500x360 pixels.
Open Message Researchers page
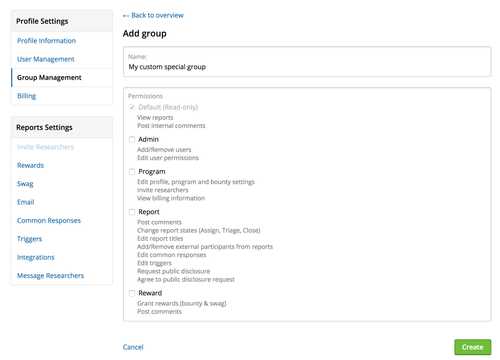(50, 276)
